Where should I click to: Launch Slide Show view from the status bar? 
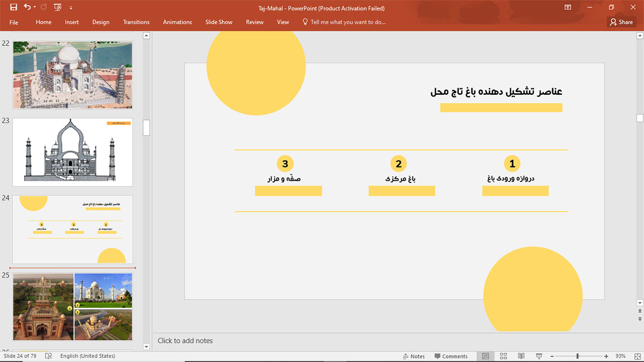tap(539, 356)
